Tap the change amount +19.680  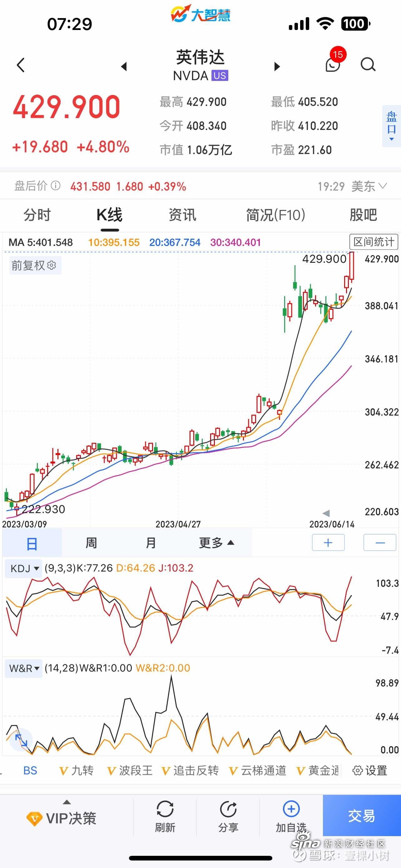point(40,147)
